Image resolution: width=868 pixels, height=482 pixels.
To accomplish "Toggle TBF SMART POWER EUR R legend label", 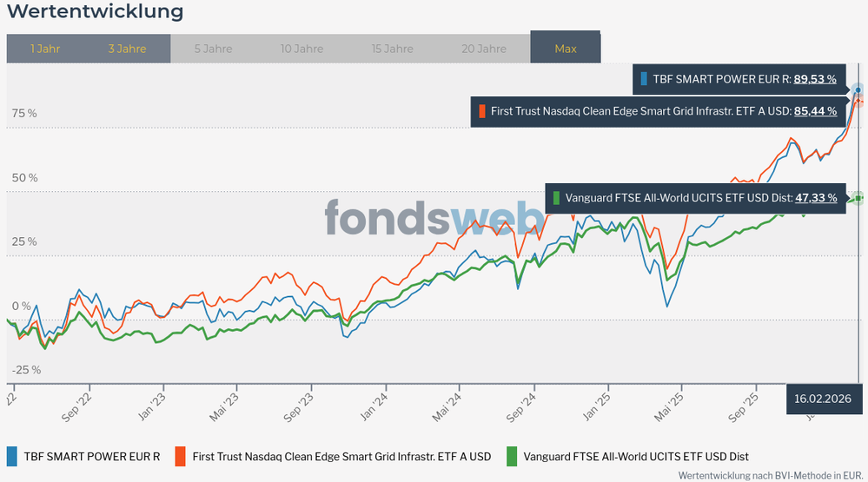I will pos(92,457).
